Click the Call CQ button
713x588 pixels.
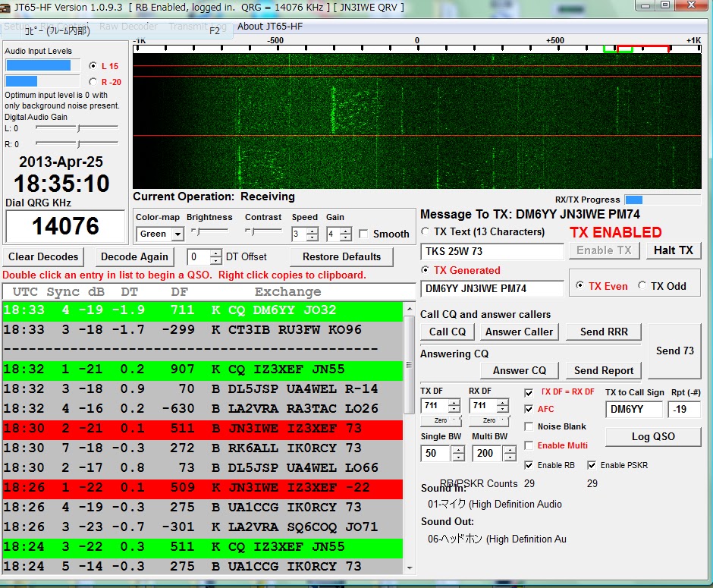[448, 332]
